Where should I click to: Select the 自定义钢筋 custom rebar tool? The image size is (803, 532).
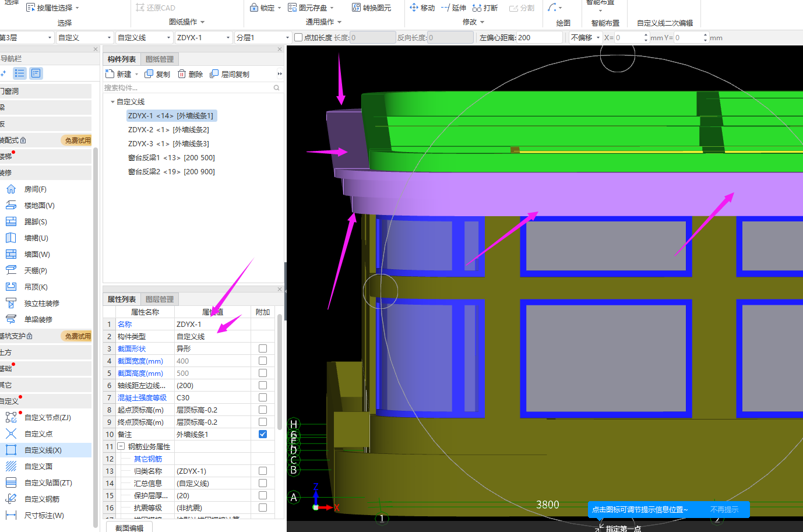pyautogui.click(x=42, y=499)
